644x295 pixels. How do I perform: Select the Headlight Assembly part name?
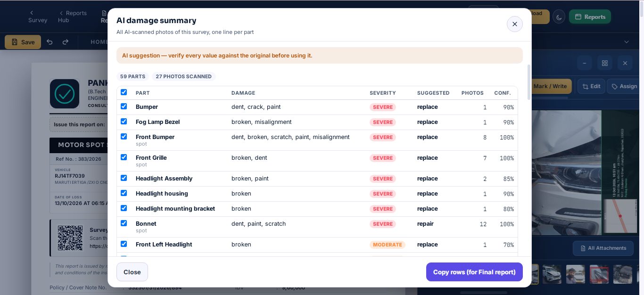point(164,178)
